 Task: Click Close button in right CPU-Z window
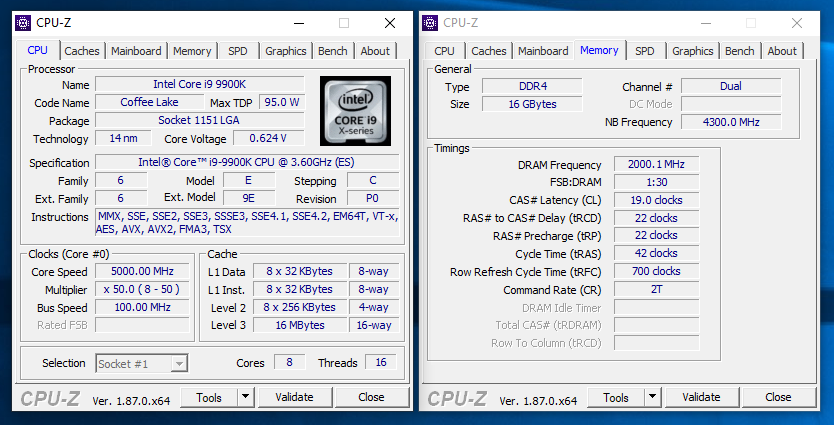tap(778, 397)
